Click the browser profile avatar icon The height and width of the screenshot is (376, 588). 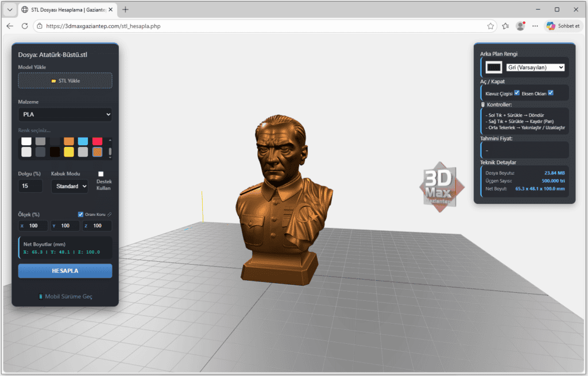click(520, 26)
